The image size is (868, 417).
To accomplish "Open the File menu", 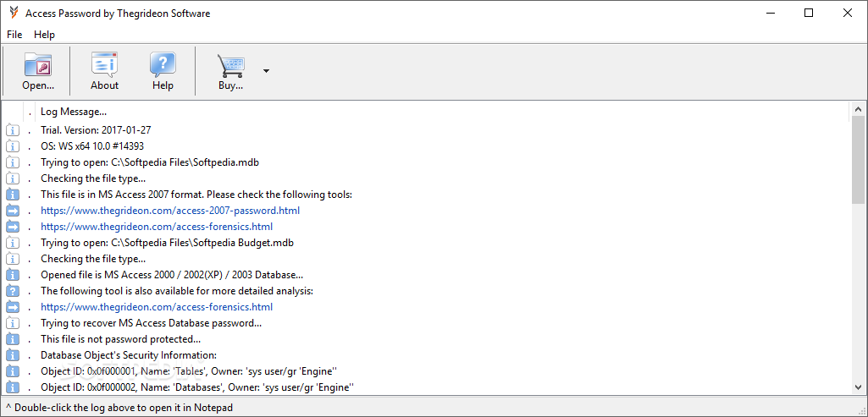I will pos(14,35).
